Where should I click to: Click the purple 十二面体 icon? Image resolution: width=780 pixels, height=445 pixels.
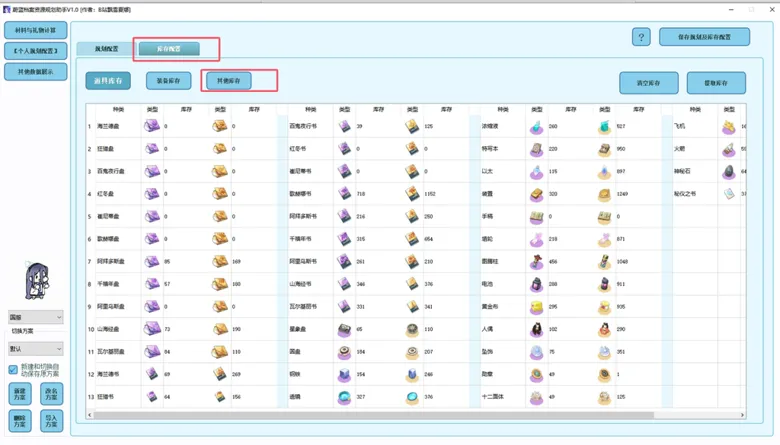click(536, 397)
